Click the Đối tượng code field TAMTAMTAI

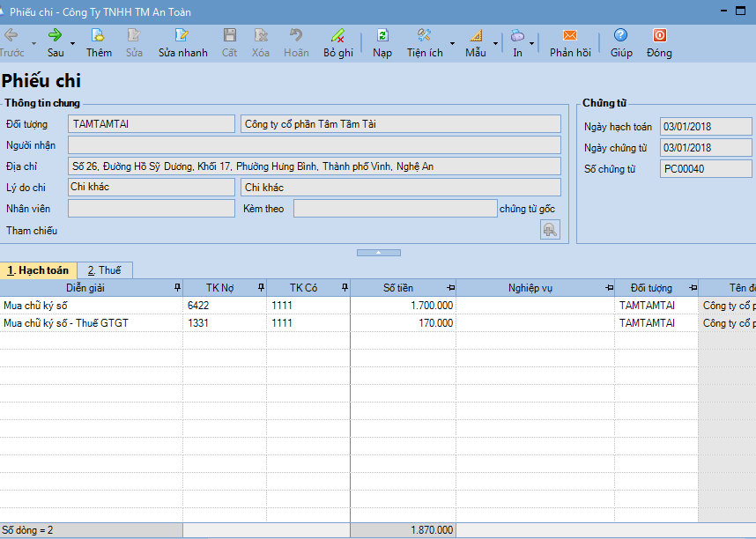tap(152, 124)
